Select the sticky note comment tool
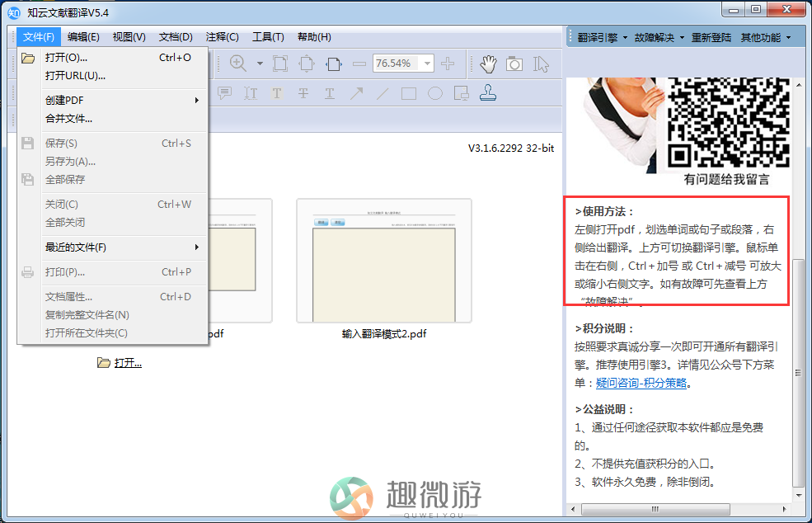 point(224,93)
